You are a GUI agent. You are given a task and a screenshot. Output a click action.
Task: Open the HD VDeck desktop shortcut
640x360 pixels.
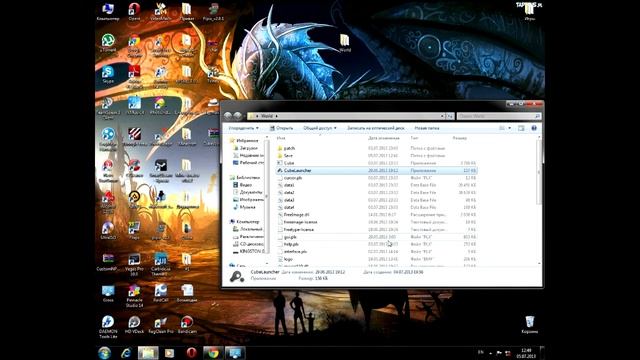coord(134,324)
